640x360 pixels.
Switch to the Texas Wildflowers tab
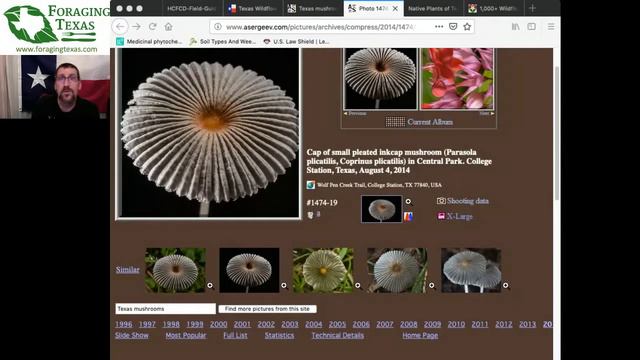click(x=253, y=8)
